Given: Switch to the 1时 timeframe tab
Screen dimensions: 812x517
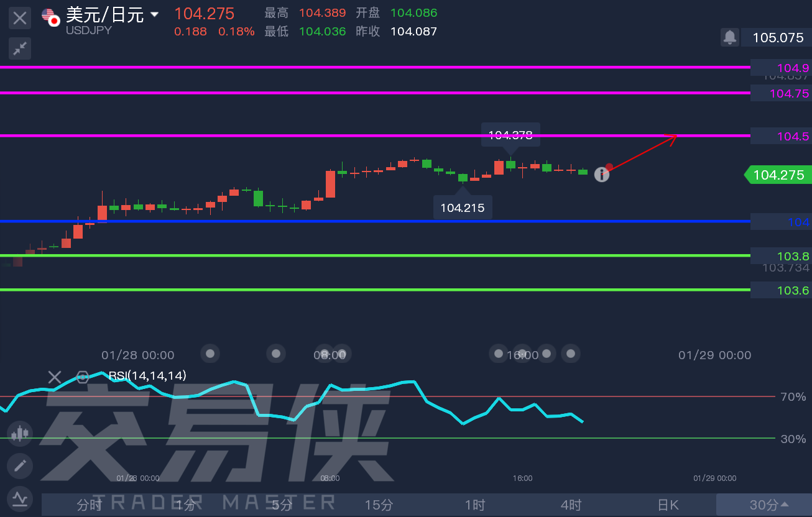Looking at the screenshot, I should (474, 505).
